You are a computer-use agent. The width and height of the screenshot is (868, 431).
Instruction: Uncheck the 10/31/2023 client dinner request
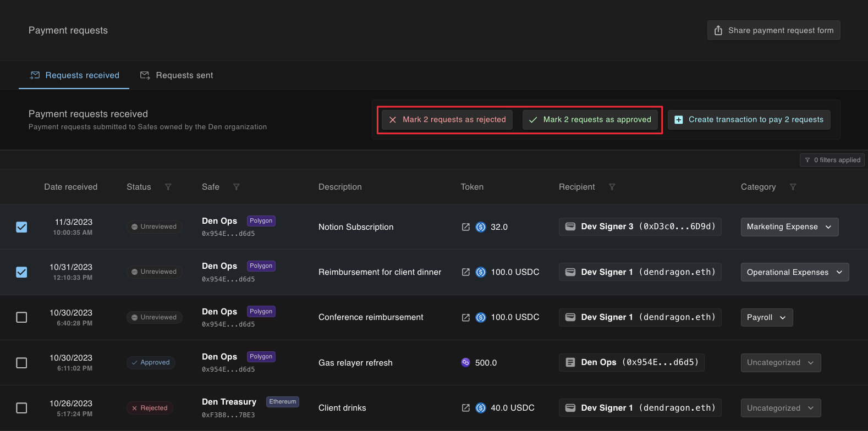[21, 272]
